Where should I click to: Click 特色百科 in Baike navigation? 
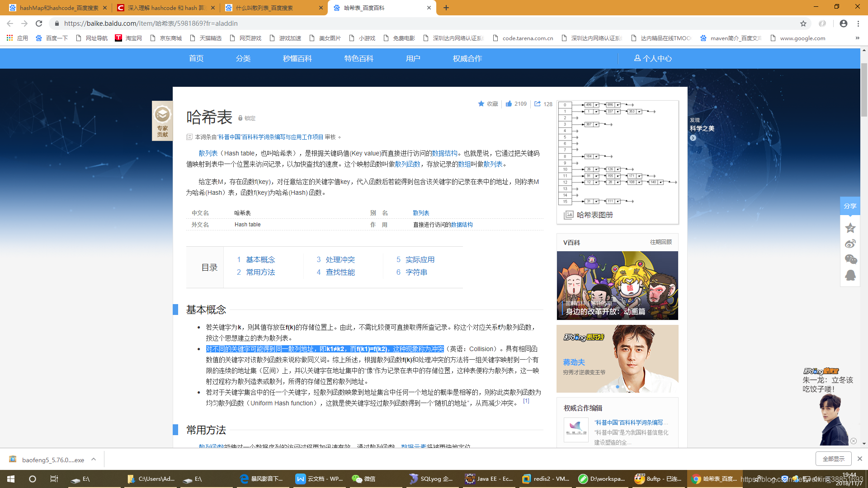tap(359, 58)
